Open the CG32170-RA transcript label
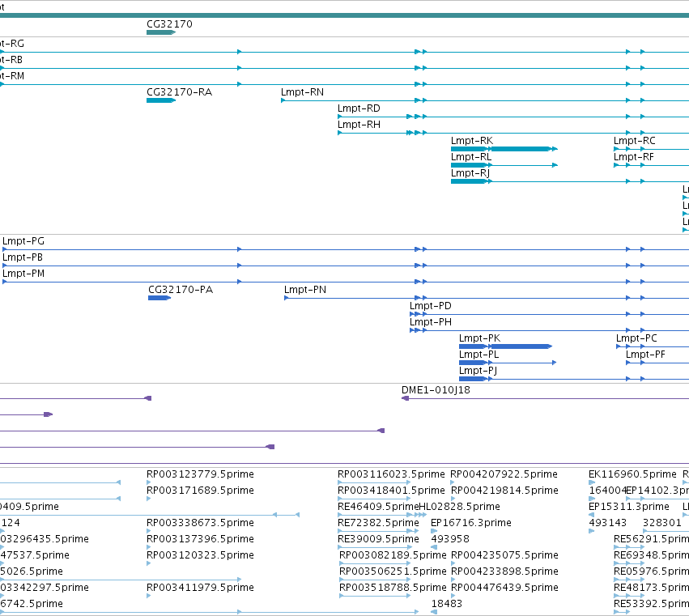This screenshot has width=689, height=616. click(179, 92)
